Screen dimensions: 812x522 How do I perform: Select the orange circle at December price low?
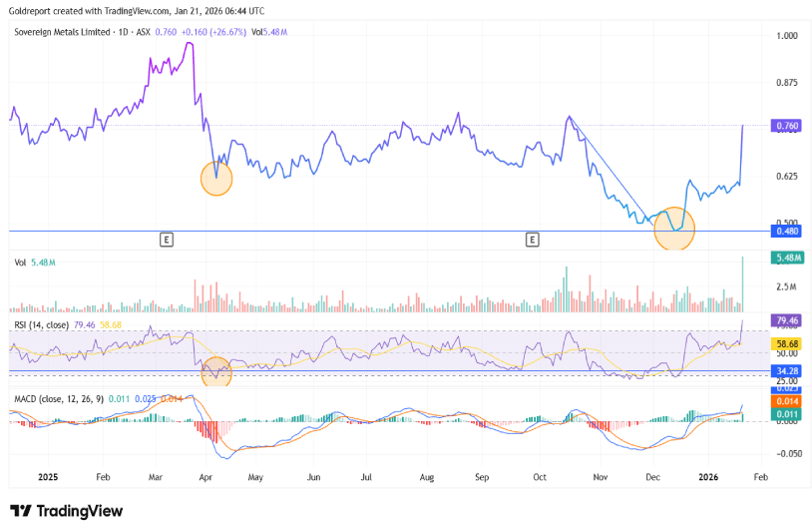pyautogui.click(x=673, y=228)
